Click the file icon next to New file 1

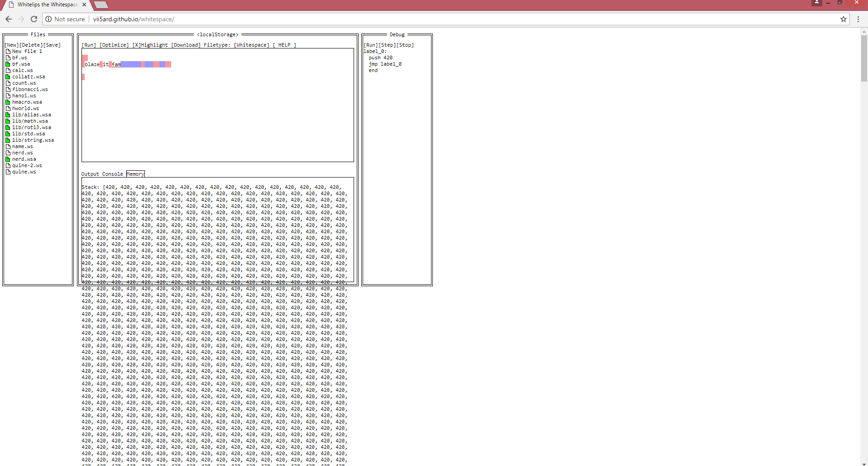click(8, 51)
